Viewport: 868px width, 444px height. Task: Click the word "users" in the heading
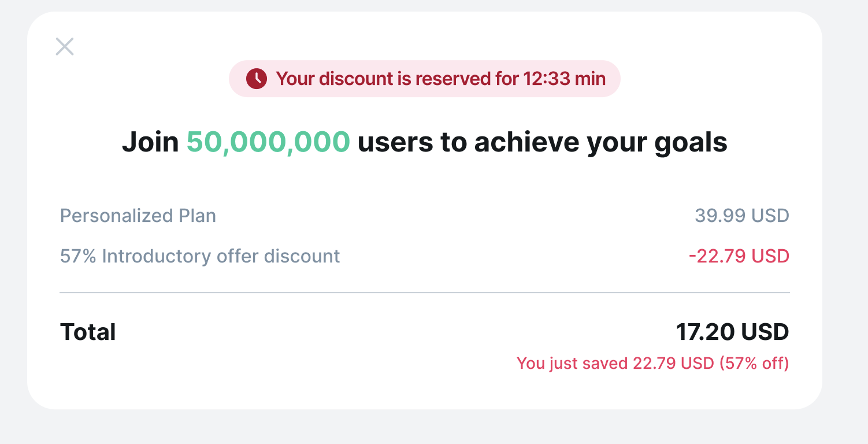395,142
